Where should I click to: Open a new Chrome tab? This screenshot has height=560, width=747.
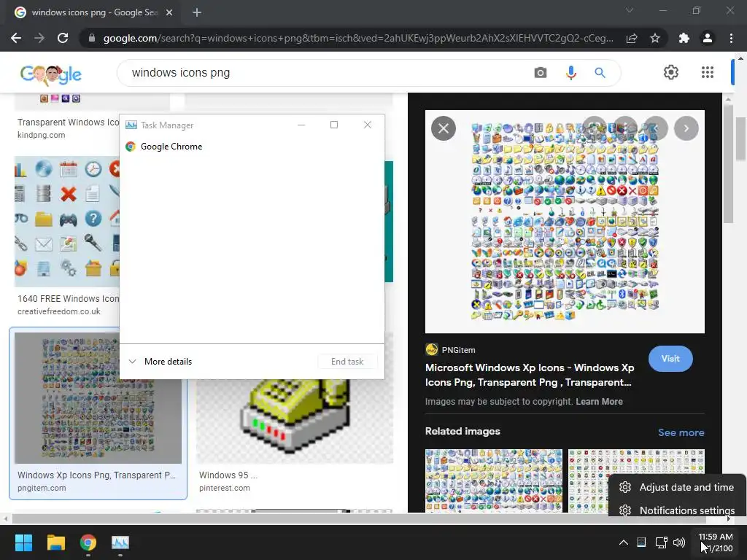pos(197,12)
